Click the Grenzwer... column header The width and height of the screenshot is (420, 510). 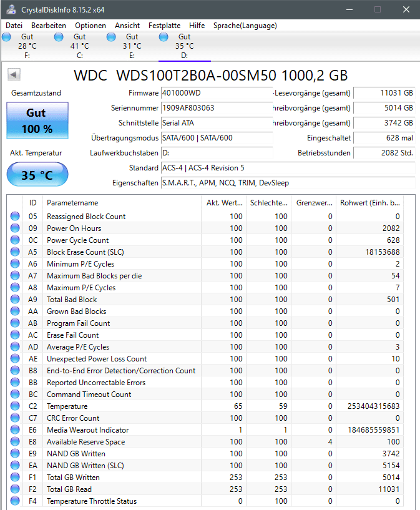314,203
